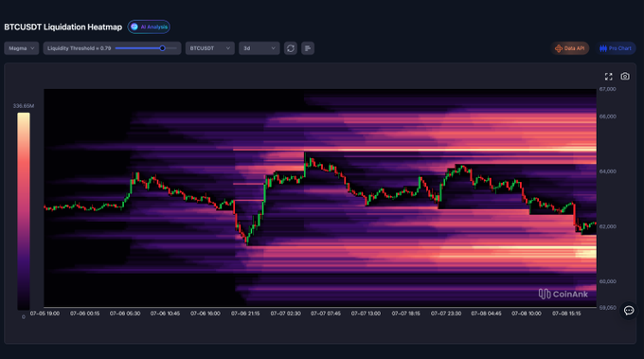Image resolution: width=644 pixels, height=359 pixels.
Task: Refresh the heatmap data
Action: pos(291,48)
